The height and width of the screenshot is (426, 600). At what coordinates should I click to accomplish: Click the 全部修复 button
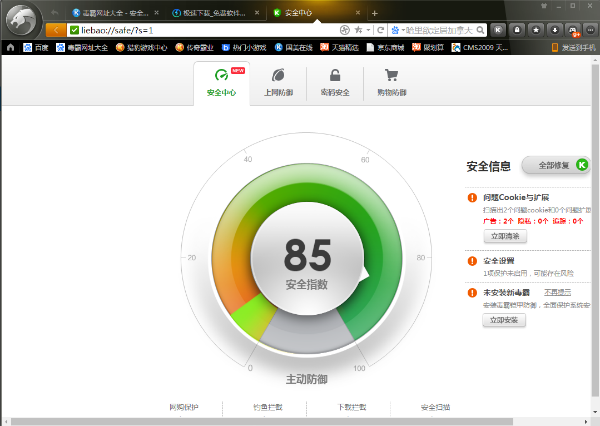(556, 165)
